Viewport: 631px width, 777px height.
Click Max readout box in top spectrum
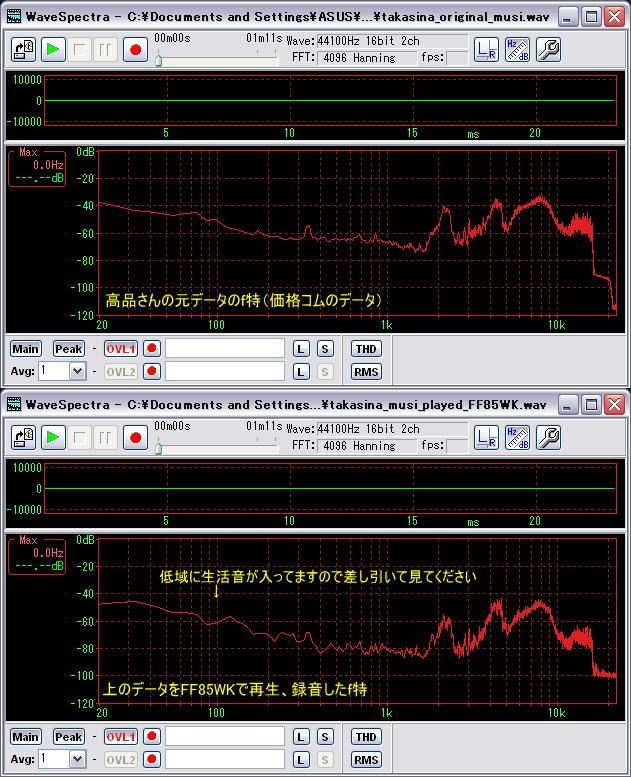coord(37,167)
